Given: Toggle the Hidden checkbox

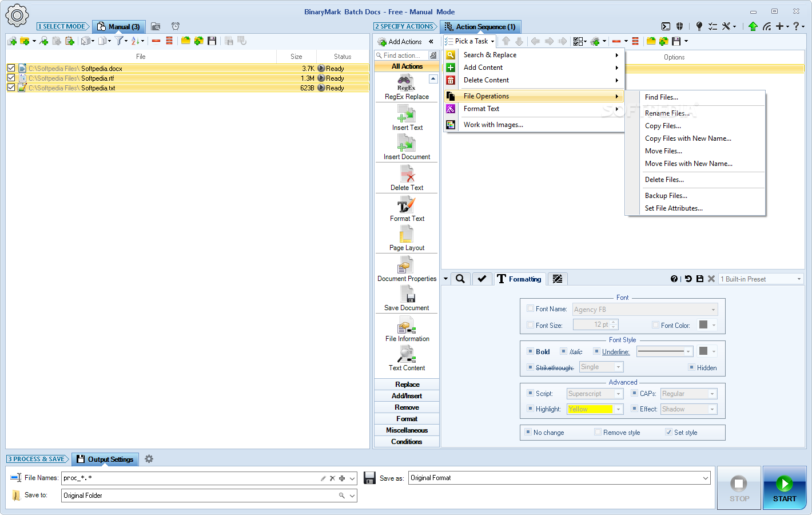Looking at the screenshot, I should [691, 367].
